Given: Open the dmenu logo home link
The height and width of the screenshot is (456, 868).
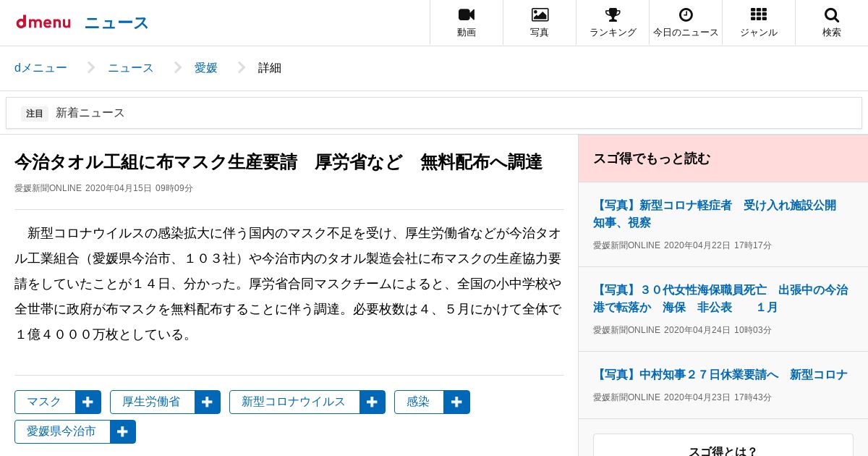Looking at the screenshot, I should point(43,22).
